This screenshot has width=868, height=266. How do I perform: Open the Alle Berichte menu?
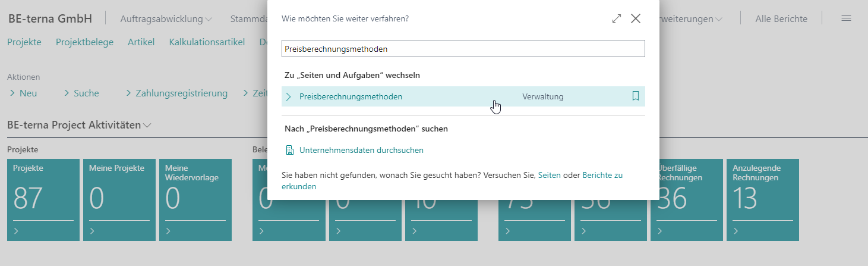coord(781,19)
